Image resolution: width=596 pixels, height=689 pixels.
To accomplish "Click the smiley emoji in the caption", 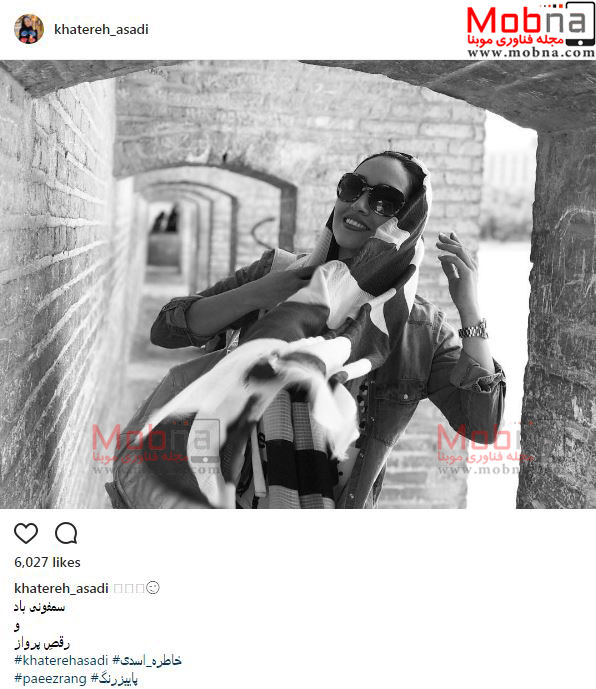I will 153,587.
